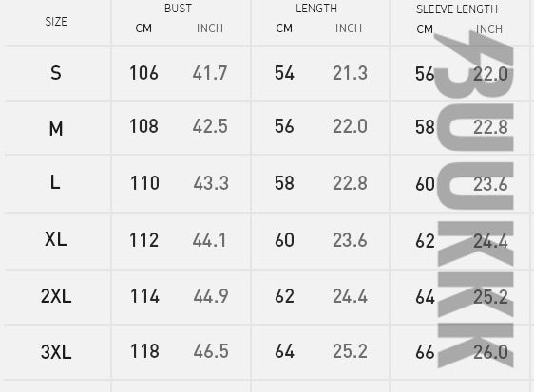This screenshot has width=534, height=392.
Task: Select the BUST header label
Action: coord(178,9)
